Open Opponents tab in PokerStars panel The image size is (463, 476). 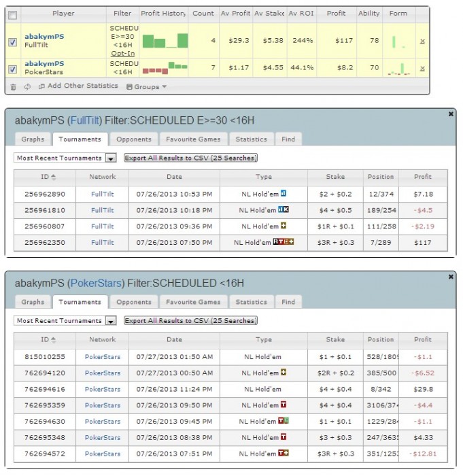click(134, 302)
